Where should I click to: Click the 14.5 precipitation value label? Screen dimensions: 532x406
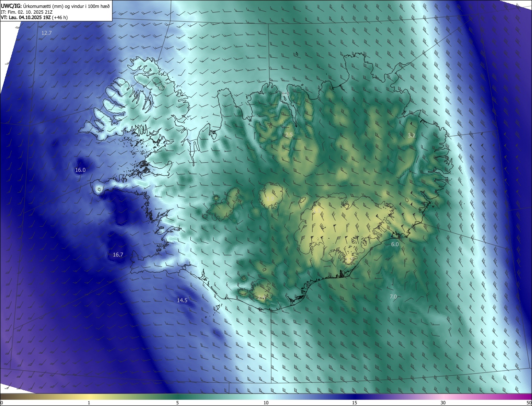182,301
